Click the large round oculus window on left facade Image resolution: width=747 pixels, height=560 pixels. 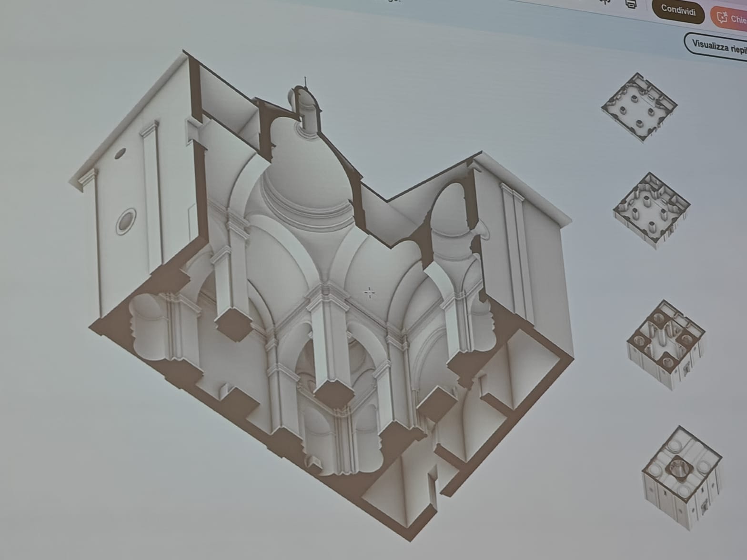(x=126, y=221)
